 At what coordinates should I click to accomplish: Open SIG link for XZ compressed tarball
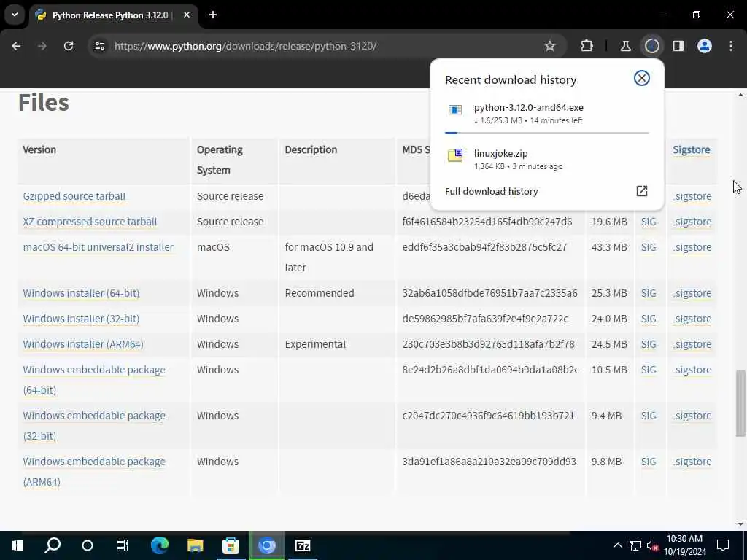pyautogui.click(x=649, y=222)
